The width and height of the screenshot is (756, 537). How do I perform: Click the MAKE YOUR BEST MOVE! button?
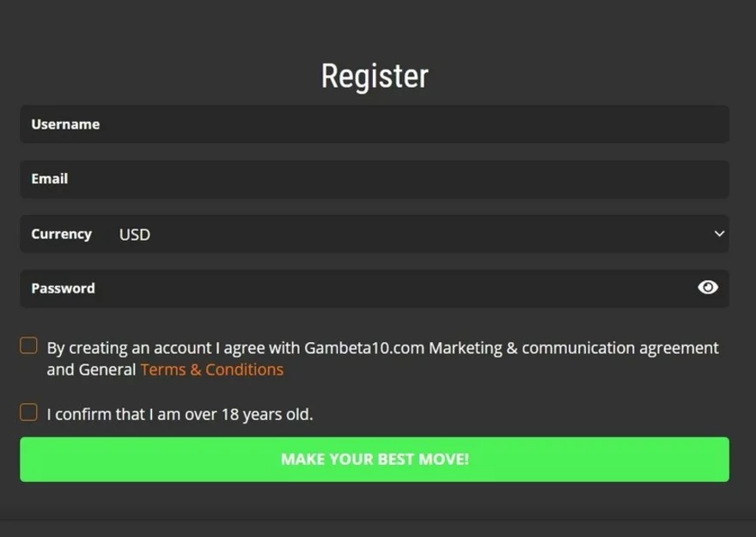(x=375, y=460)
